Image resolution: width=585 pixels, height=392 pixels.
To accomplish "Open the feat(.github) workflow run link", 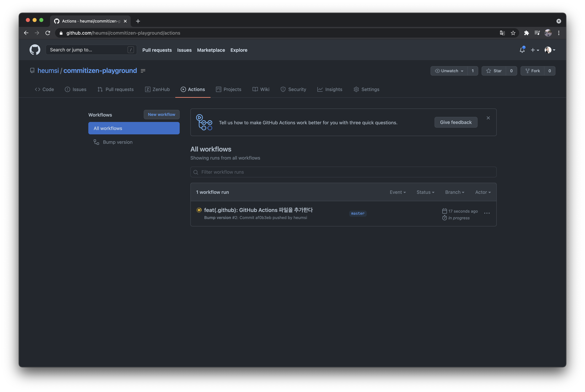I will 258,210.
